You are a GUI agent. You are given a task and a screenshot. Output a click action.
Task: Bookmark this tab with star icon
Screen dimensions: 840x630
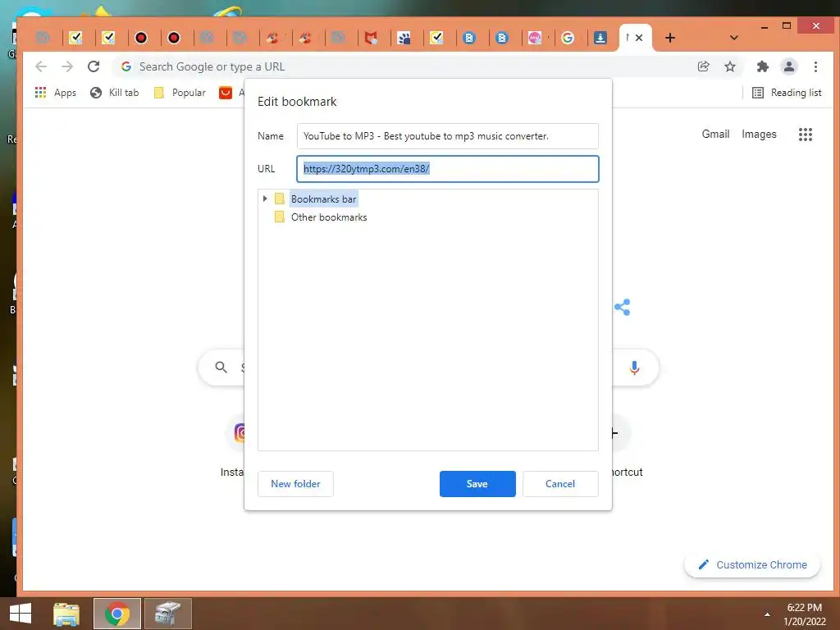click(x=729, y=66)
